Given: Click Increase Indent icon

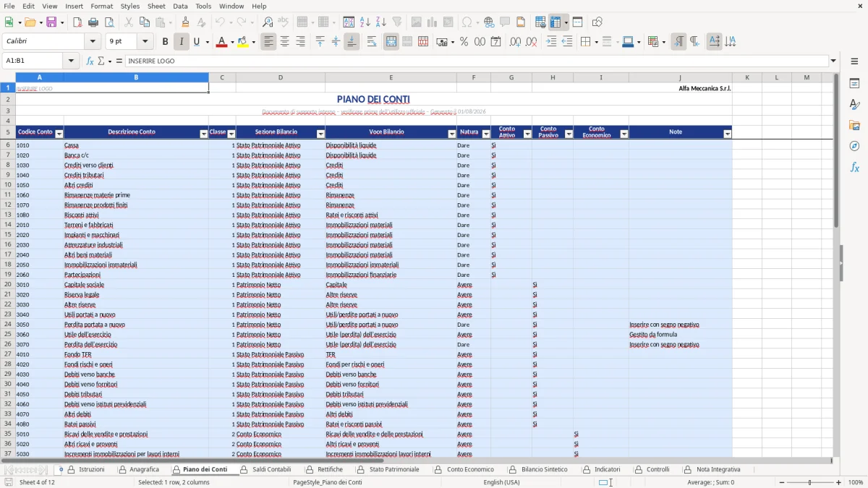Looking at the screenshot, I should (x=551, y=42).
